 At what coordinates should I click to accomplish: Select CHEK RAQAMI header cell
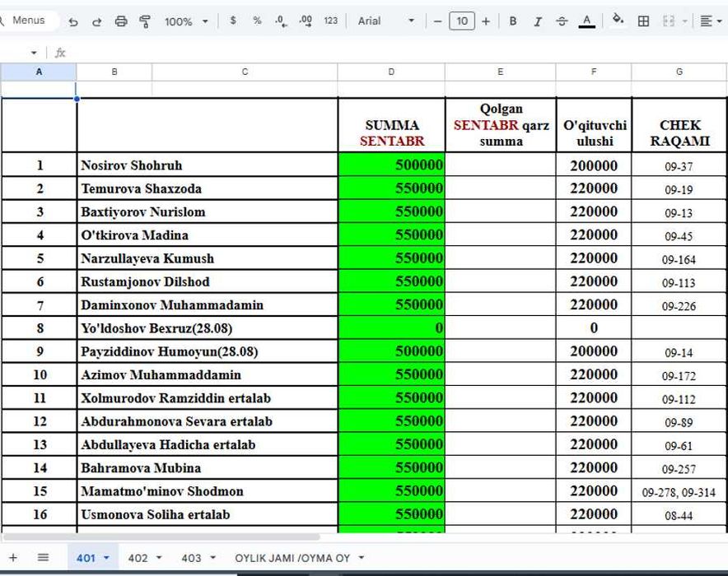[679, 125]
